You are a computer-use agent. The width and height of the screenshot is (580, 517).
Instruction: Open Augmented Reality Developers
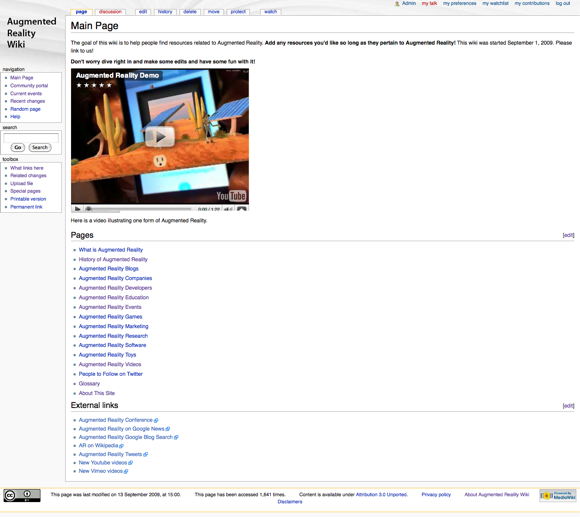(115, 288)
